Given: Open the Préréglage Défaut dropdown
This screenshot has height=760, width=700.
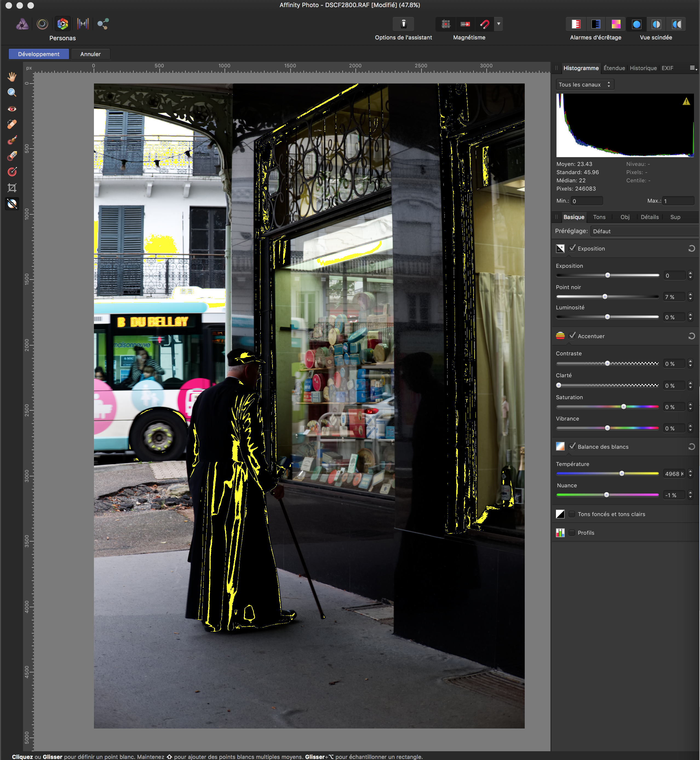Looking at the screenshot, I should click(644, 231).
